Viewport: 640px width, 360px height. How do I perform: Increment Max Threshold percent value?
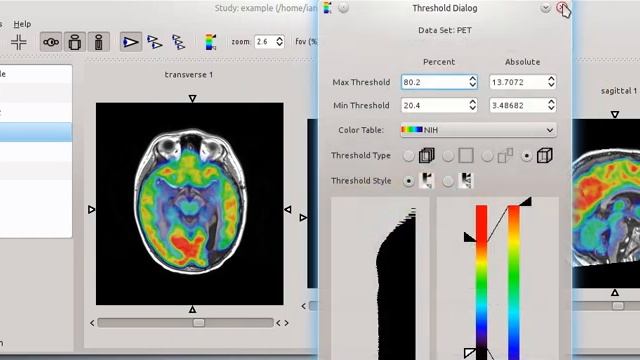tap(473, 79)
